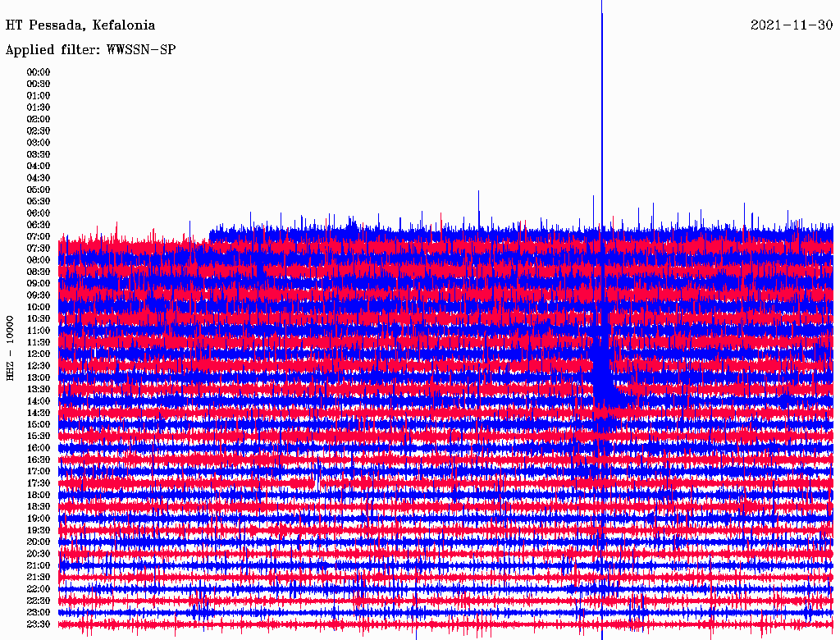This screenshot has width=840, height=640.
Task: Click the 20:00 time label
Action: (39, 542)
